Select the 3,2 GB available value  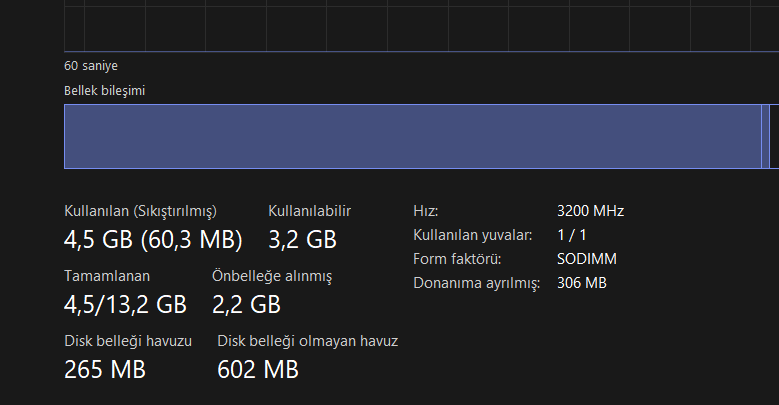(x=303, y=240)
